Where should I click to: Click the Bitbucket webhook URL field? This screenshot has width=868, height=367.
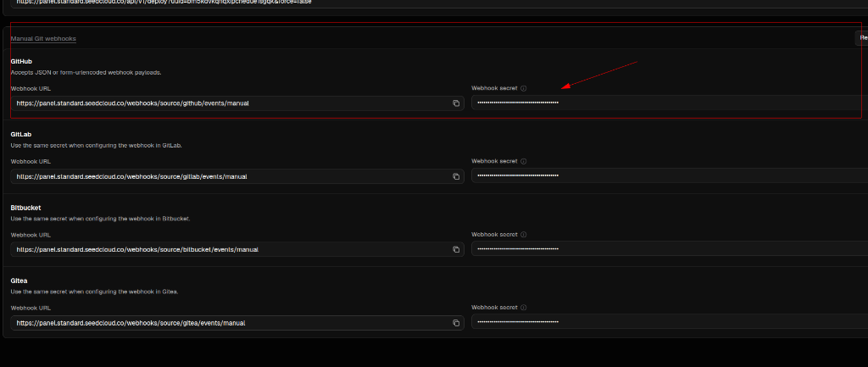(237, 250)
